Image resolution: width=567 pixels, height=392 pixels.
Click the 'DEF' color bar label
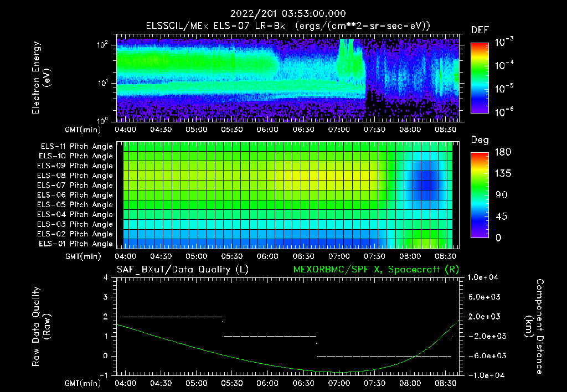[480, 30]
